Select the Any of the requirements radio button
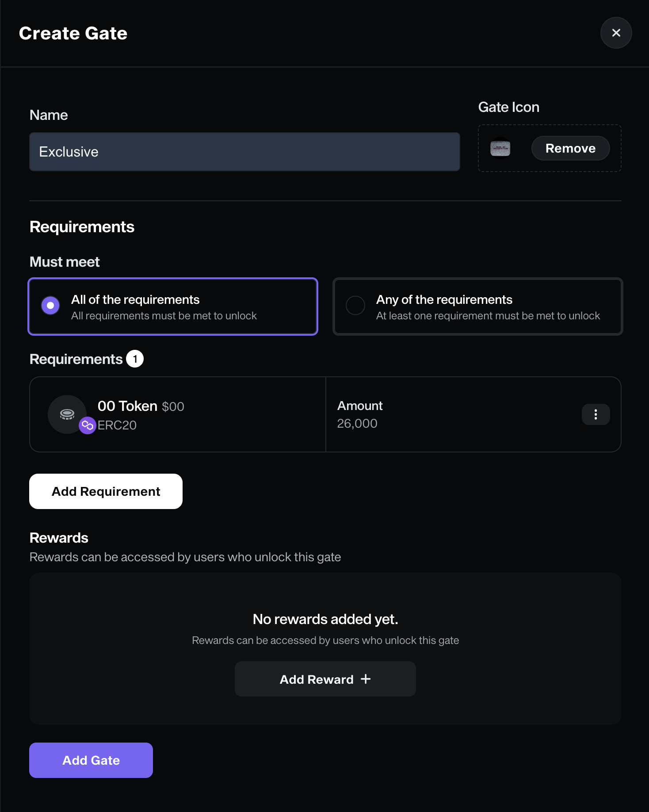The width and height of the screenshot is (649, 812). coord(355,306)
